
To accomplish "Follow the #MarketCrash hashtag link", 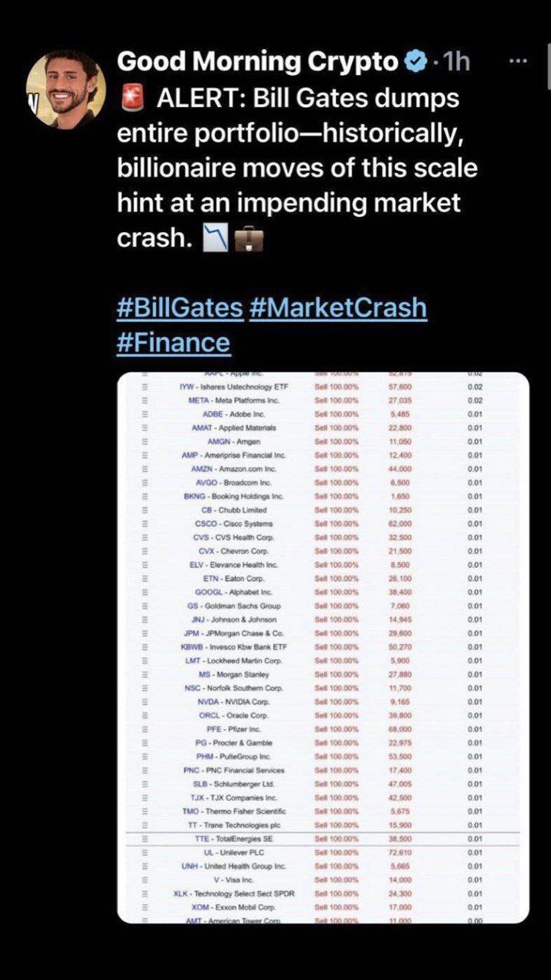I will pyautogui.click(x=337, y=308).
